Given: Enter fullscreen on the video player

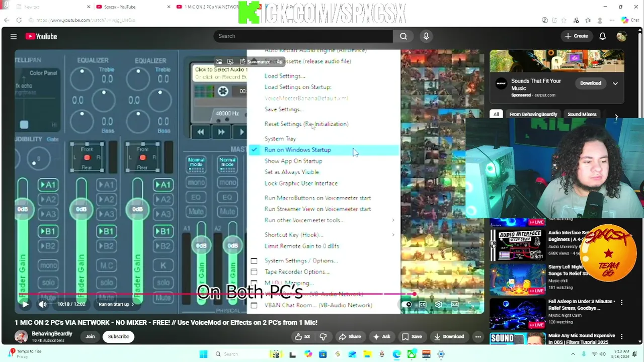Looking at the screenshot, I should click(x=471, y=304).
